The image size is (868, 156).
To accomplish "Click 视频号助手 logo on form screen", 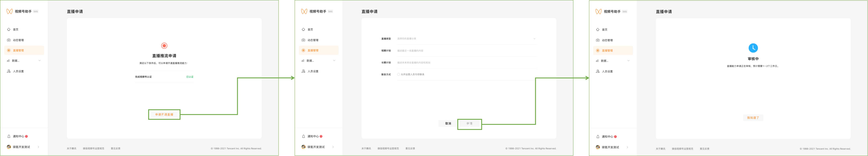I will tap(304, 11).
